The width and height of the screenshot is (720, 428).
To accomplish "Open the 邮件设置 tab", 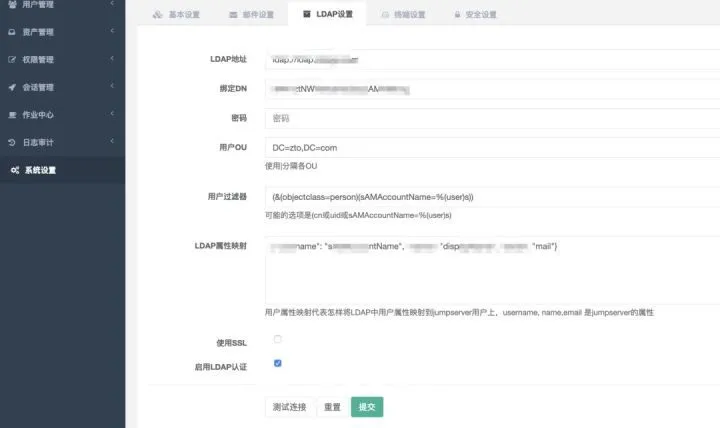I will [251, 15].
